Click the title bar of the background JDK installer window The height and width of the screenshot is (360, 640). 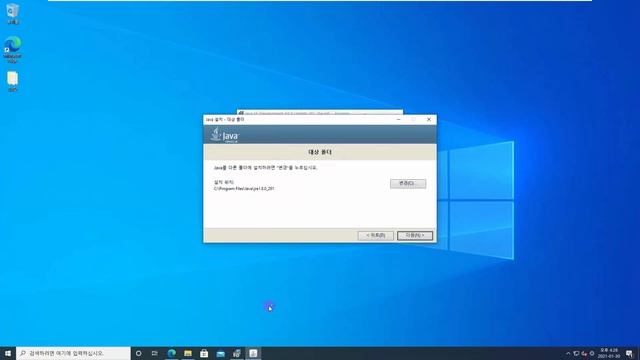pyautogui.click(x=320, y=112)
